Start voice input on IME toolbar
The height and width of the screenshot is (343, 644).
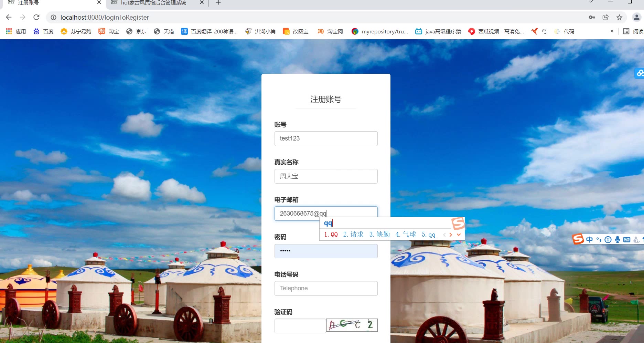tap(618, 240)
